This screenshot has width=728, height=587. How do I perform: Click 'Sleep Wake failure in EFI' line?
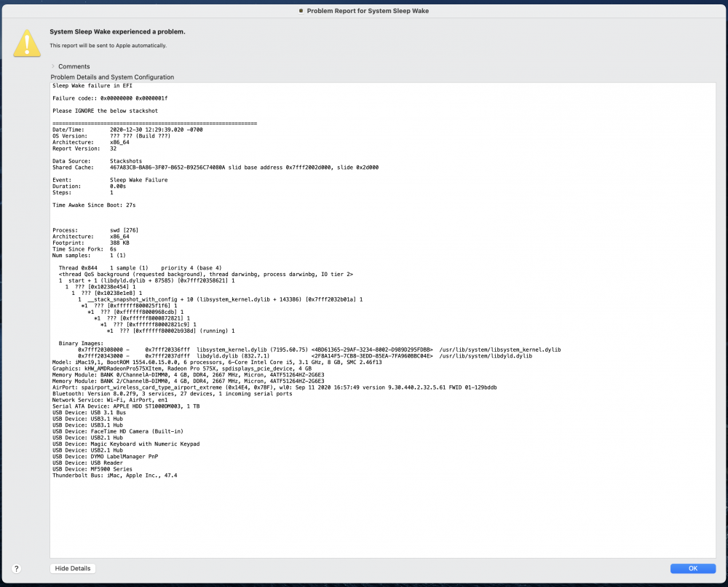[x=92, y=85]
